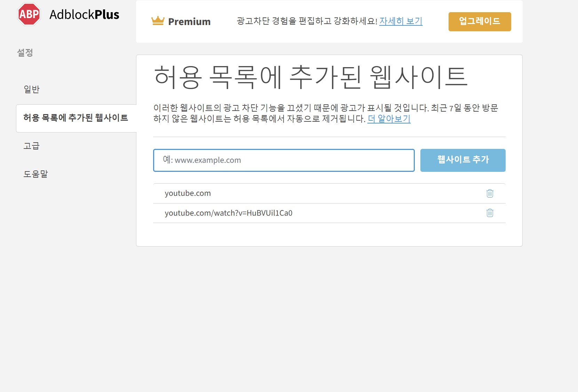Open the 더 알아보기 link
The width and height of the screenshot is (578, 392).
[x=389, y=119]
